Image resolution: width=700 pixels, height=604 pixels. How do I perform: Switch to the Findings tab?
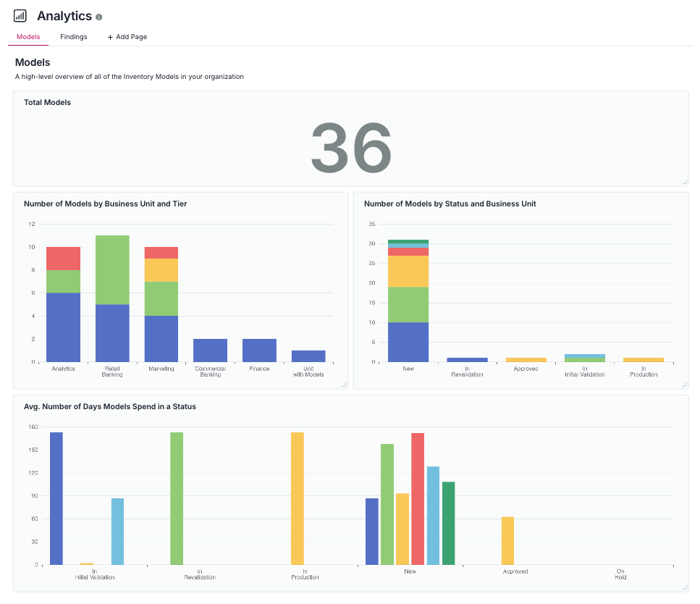click(73, 36)
